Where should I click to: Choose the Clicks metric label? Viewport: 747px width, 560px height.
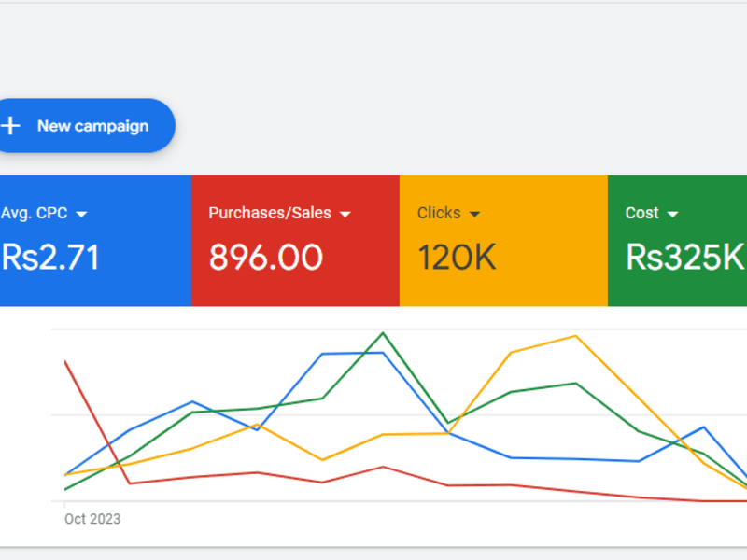click(439, 213)
